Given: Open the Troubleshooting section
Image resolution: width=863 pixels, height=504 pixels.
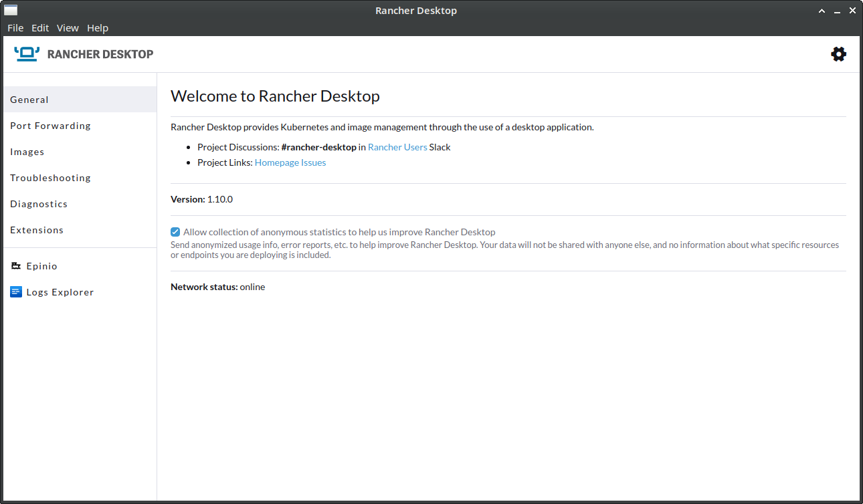Looking at the screenshot, I should (x=50, y=177).
